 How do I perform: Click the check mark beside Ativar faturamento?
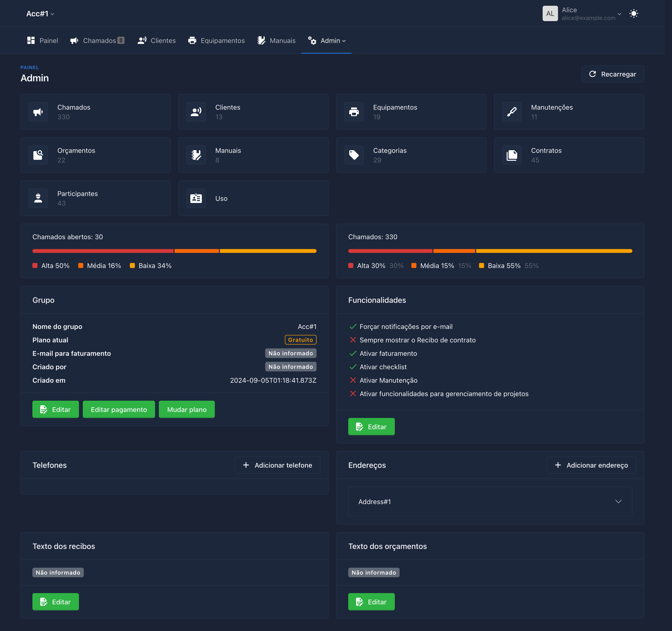click(353, 353)
